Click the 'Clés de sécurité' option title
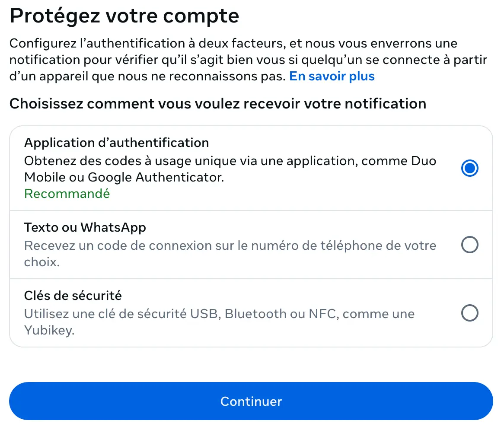The height and width of the screenshot is (427, 504). pyautogui.click(x=73, y=296)
